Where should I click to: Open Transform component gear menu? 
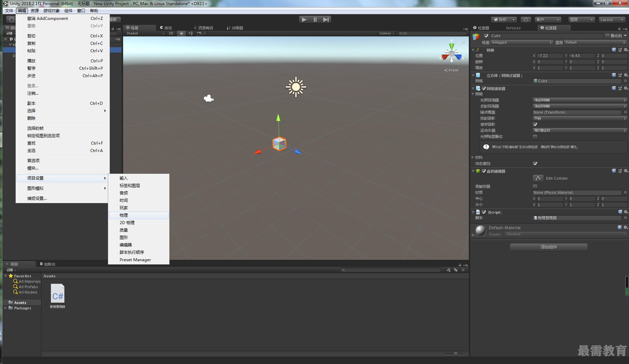click(x=626, y=50)
